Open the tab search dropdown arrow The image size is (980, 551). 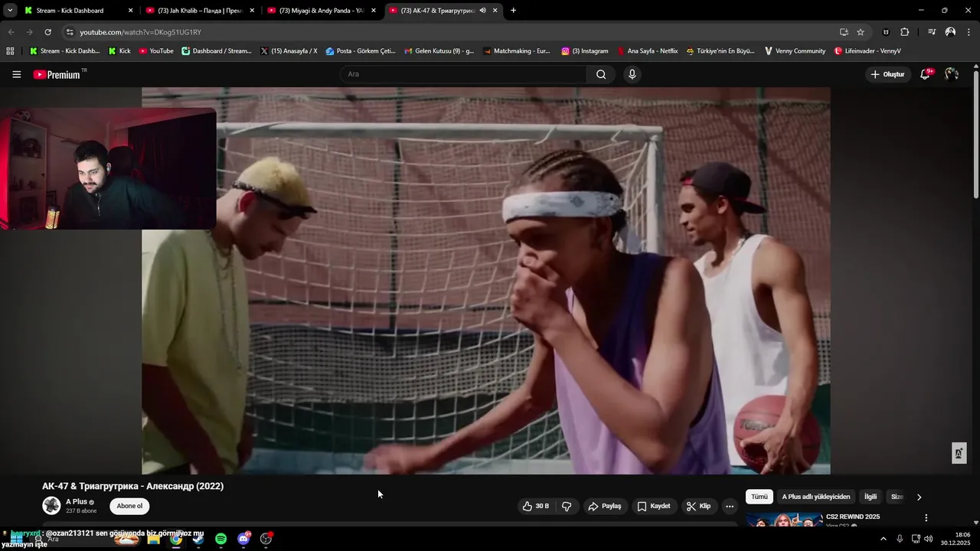point(10,11)
